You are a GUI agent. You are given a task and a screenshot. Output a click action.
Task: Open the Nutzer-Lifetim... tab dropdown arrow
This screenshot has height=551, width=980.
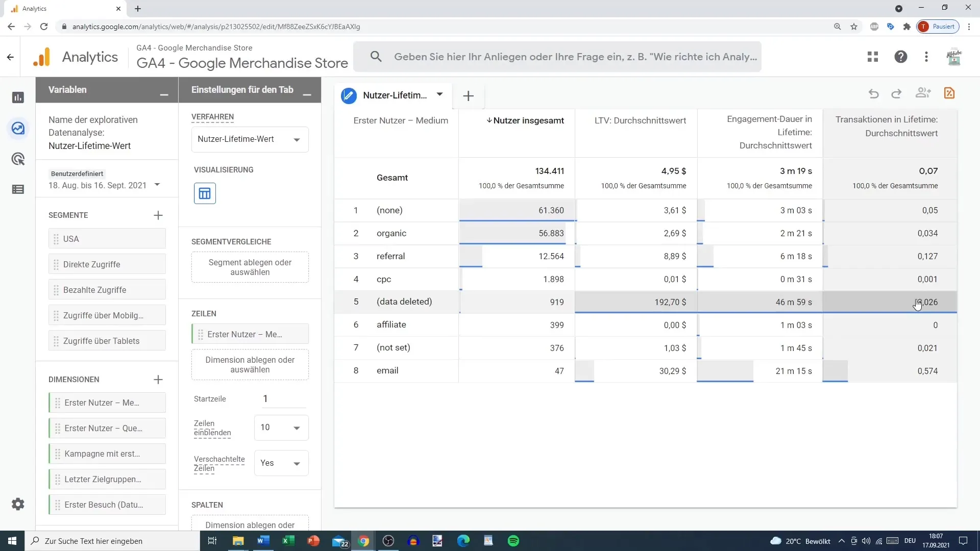coord(439,94)
